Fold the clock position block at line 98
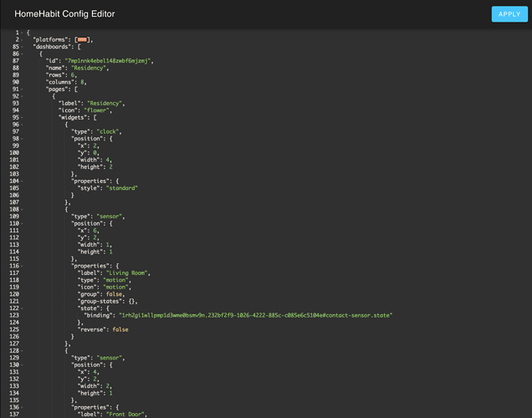 click(23, 139)
